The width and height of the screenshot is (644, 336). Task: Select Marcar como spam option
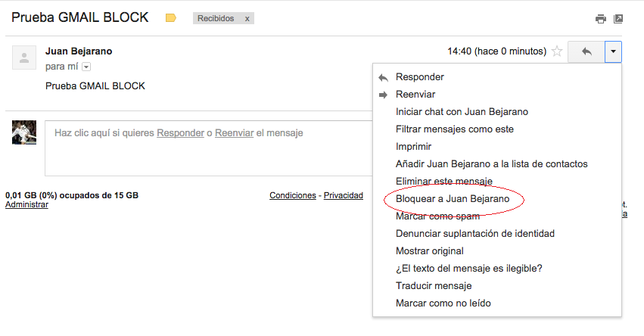coord(438,216)
